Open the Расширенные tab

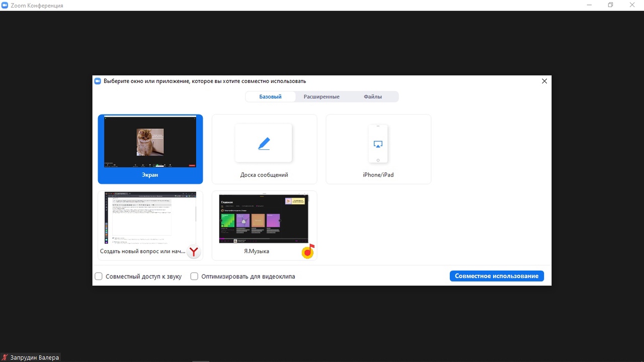tap(321, 97)
